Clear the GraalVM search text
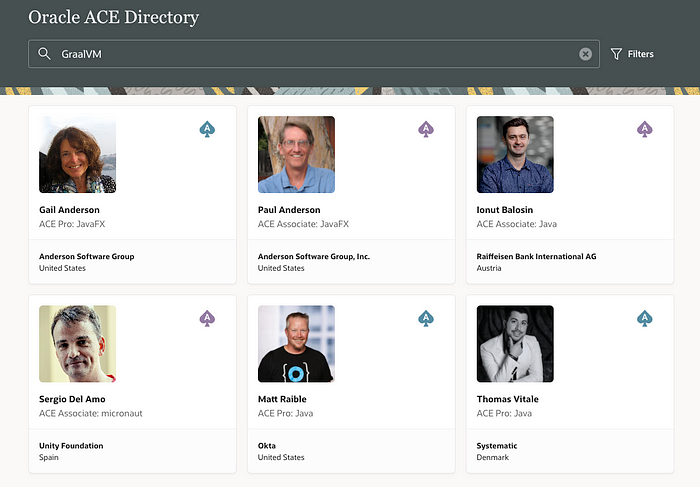700x487 pixels. coord(585,54)
